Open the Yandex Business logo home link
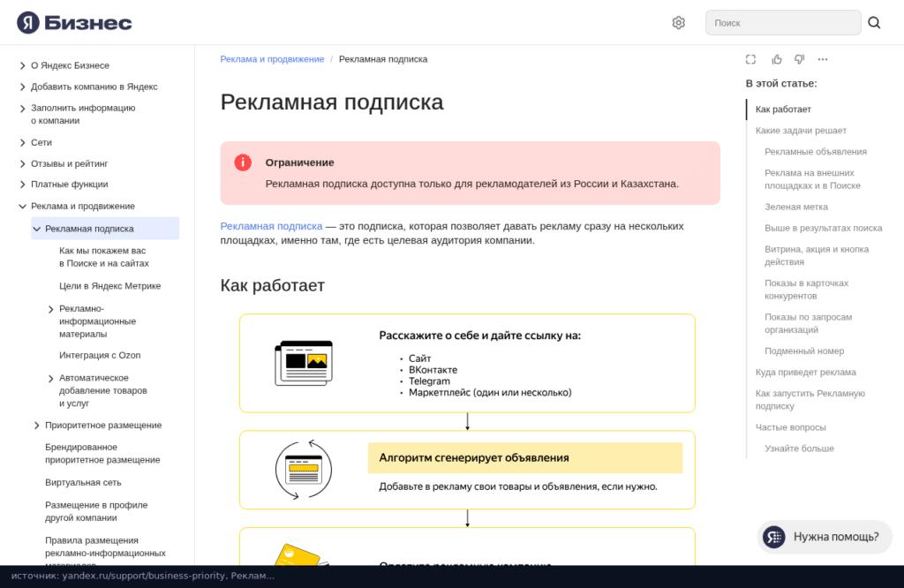 [x=74, y=23]
